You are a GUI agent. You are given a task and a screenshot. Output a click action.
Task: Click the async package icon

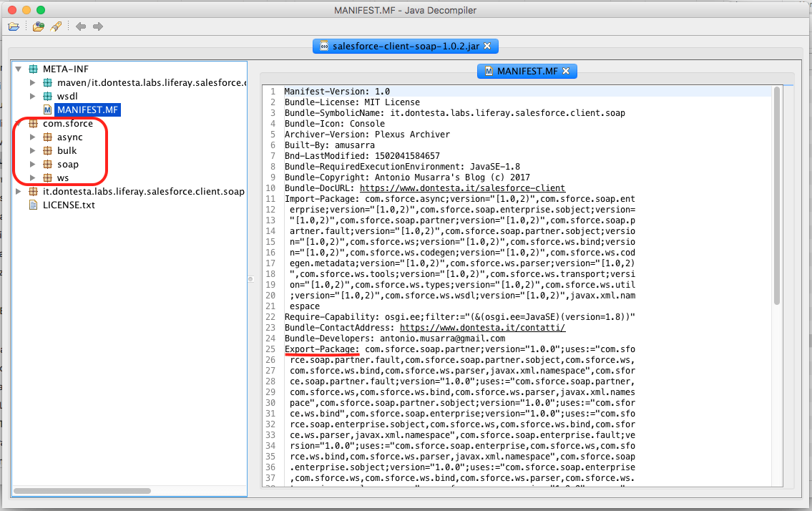(48, 137)
